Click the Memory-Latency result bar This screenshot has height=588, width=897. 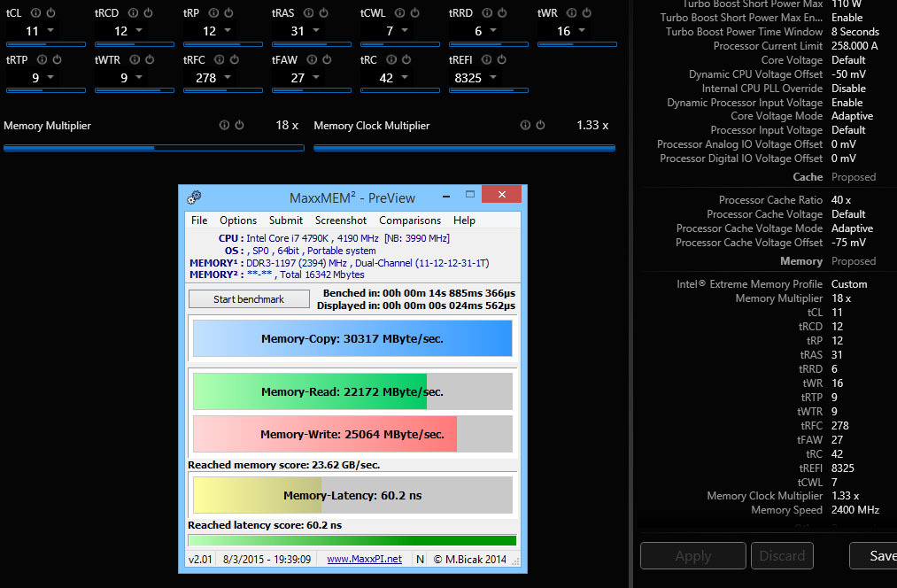click(x=352, y=495)
